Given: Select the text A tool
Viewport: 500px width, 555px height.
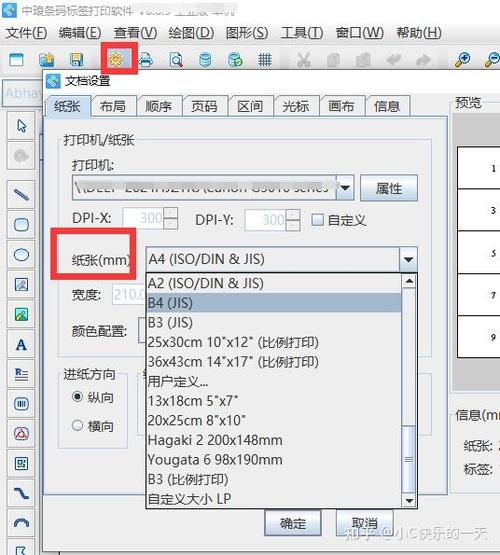Looking at the screenshot, I should 21,344.
